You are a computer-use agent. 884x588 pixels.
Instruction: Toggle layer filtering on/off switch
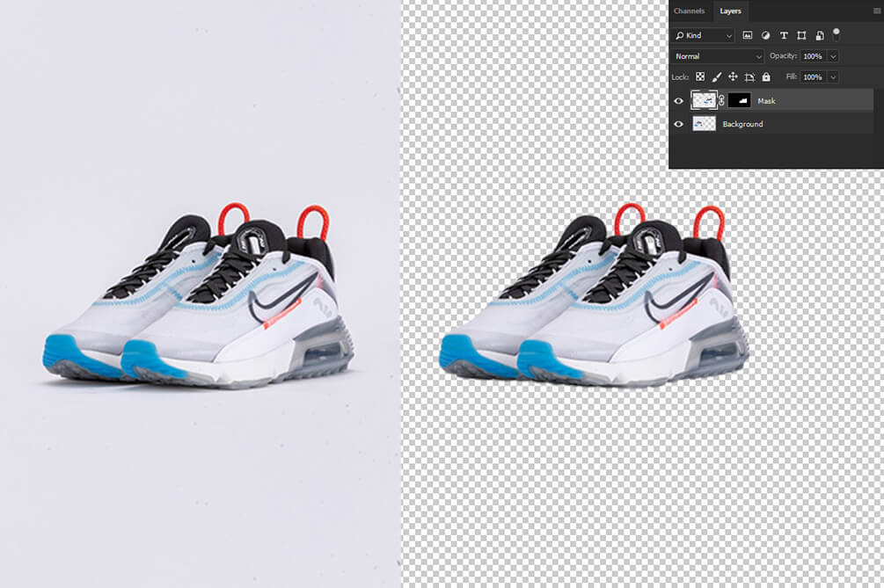(x=837, y=34)
